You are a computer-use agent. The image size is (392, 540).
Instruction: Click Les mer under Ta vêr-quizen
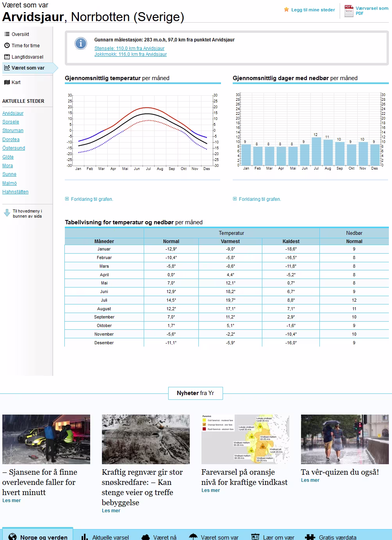click(310, 480)
